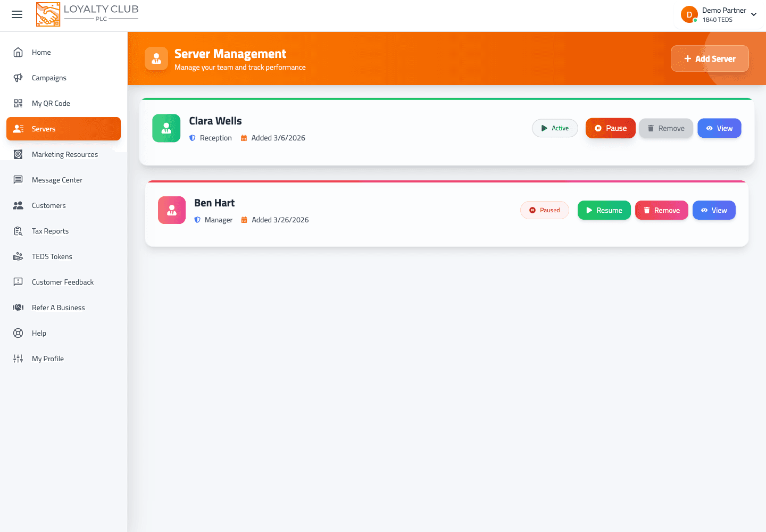View Customer Feedback
The image size is (766, 532).
(63, 282)
